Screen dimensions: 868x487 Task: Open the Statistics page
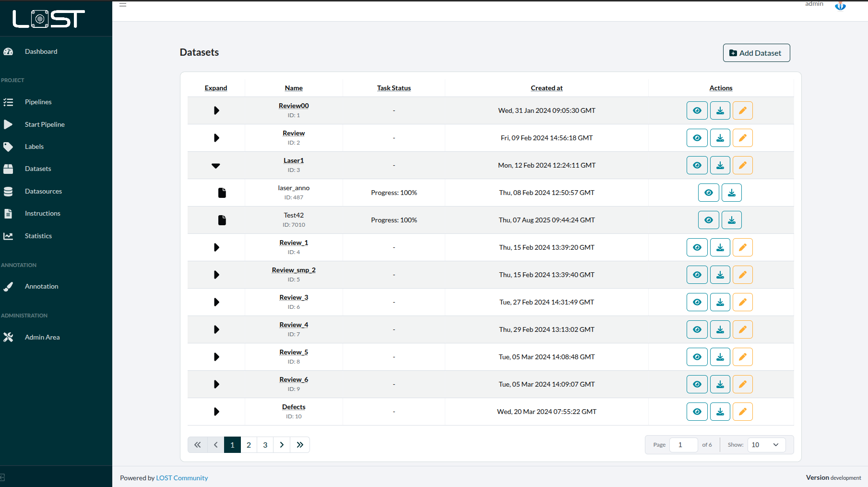point(38,236)
